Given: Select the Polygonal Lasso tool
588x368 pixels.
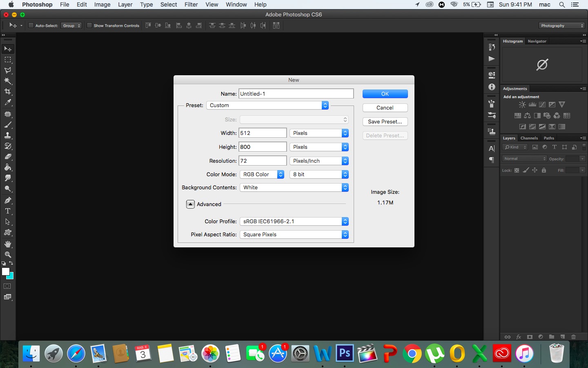Looking at the screenshot, I should [x=8, y=70].
